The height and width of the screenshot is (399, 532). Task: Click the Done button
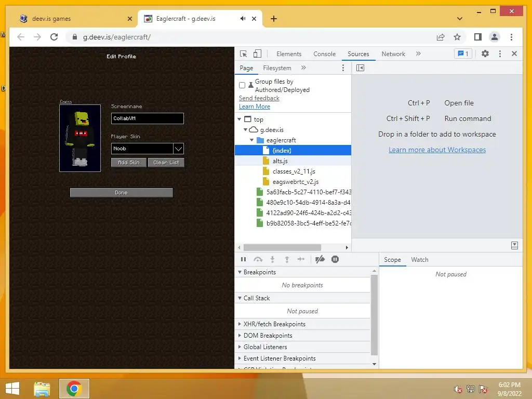[x=122, y=193]
